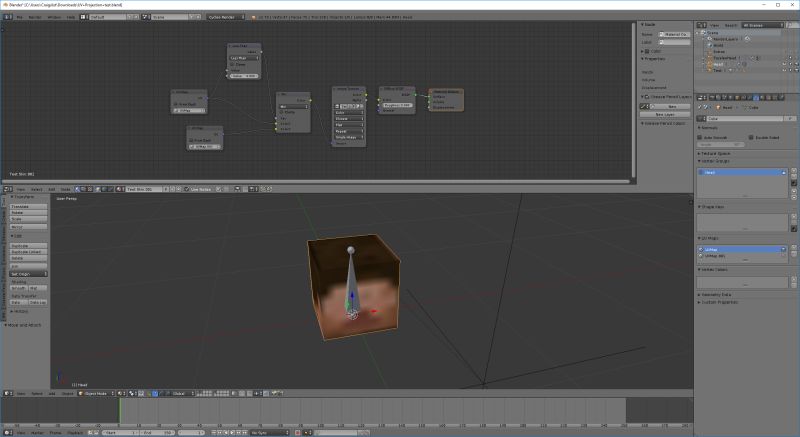This screenshot has height=437, width=800.
Task: Open the World properties tab
Action: [x=730, y=98]
